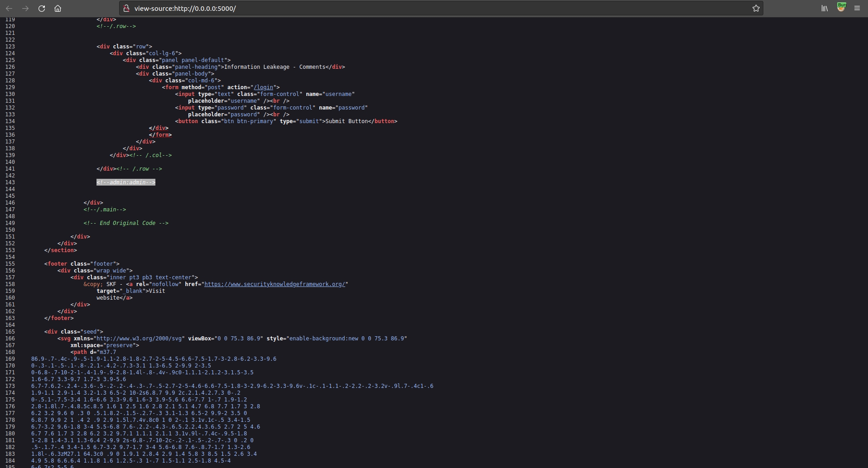Reload the view-source page
The height and width of the screenshot is (468, 868).
click(x=42, y=9)
